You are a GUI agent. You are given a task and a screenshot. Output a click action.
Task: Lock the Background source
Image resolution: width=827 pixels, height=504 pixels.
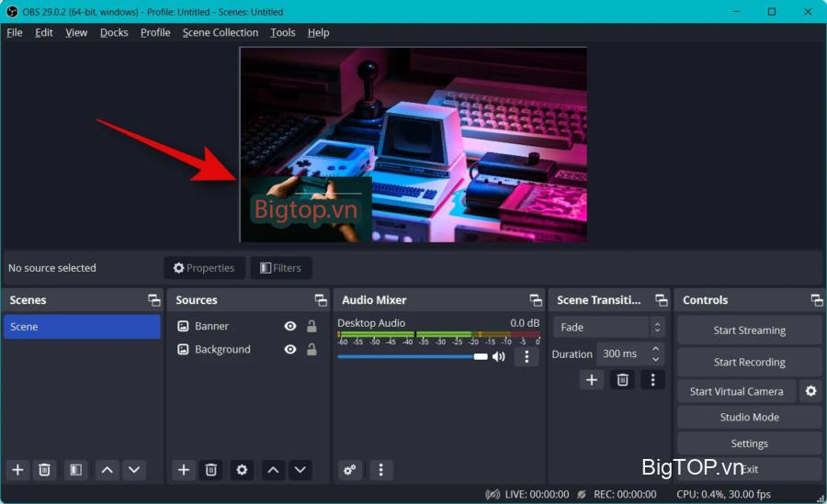pyautogui.click(x=312, y=349)
